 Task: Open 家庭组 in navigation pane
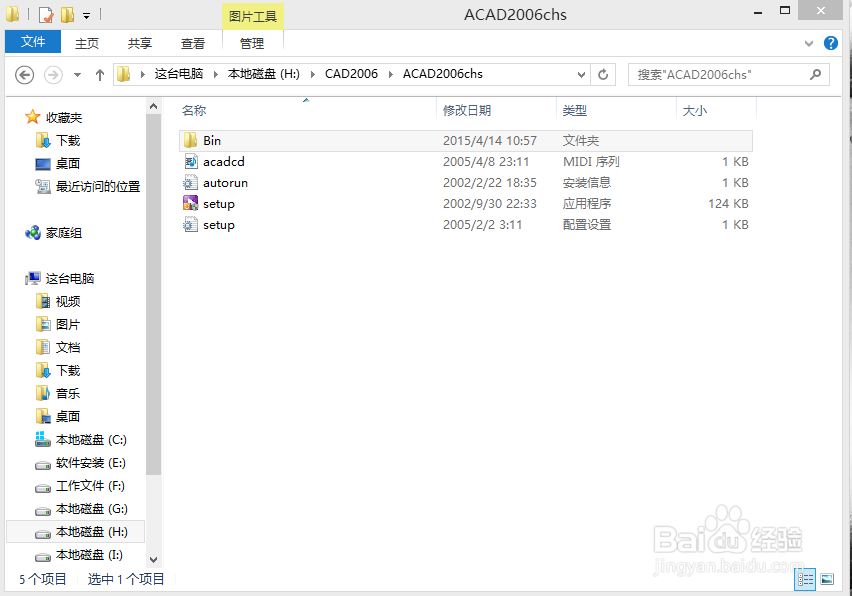64,233
